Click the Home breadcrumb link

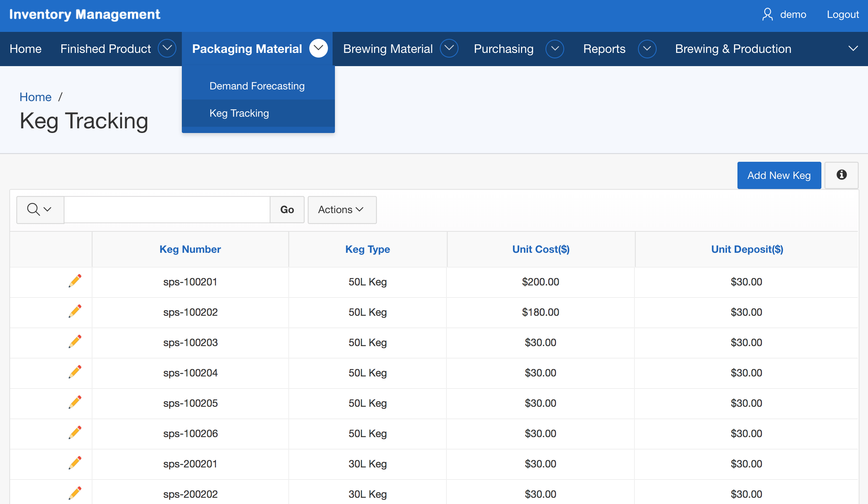(35, 97)
